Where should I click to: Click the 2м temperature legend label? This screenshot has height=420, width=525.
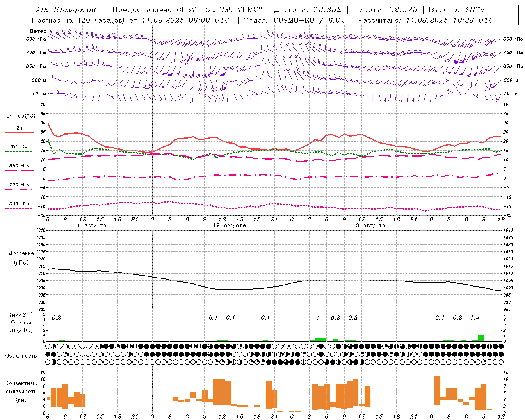(x=19, y=128)
